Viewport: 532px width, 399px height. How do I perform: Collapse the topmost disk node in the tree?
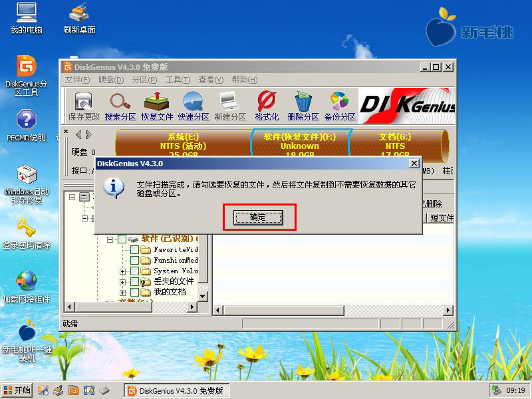click(72, 197)
